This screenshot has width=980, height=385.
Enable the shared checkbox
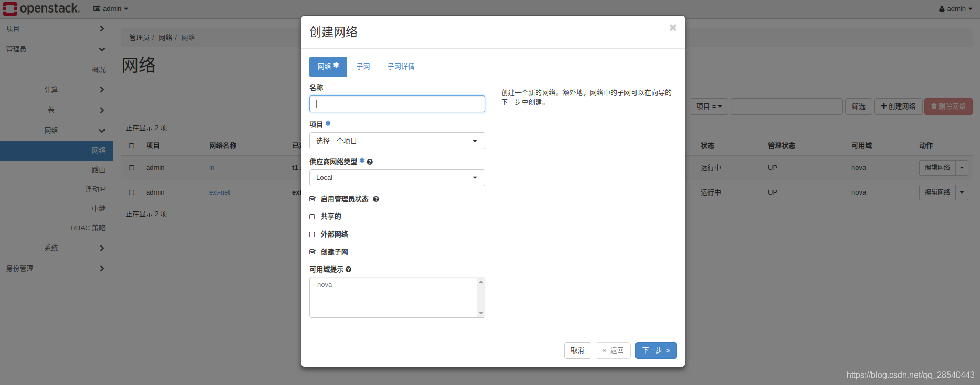click(312, 217)
